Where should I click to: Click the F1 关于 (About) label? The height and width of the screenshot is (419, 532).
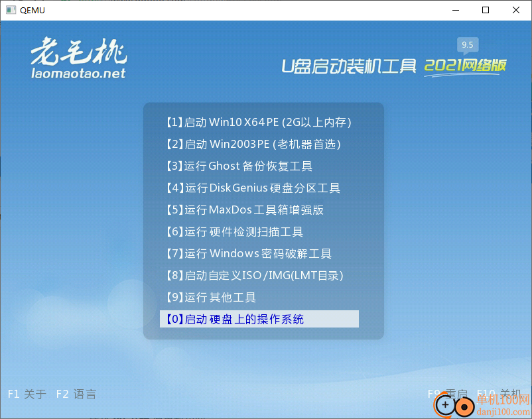click(x=27, y=394)
